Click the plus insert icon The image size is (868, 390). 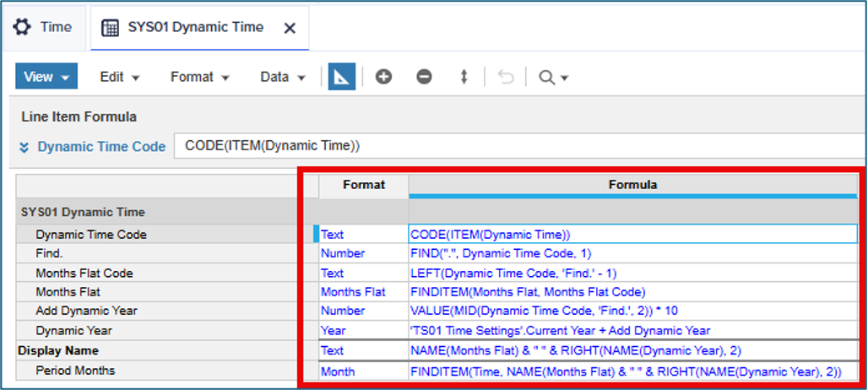pyautogui.click(x=383, y=76)
